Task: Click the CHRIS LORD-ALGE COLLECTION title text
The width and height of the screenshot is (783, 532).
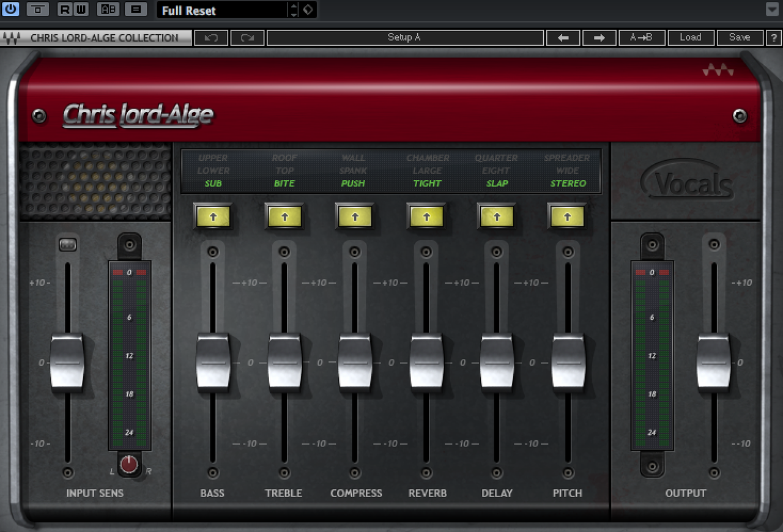Action: tap(105, 38)
